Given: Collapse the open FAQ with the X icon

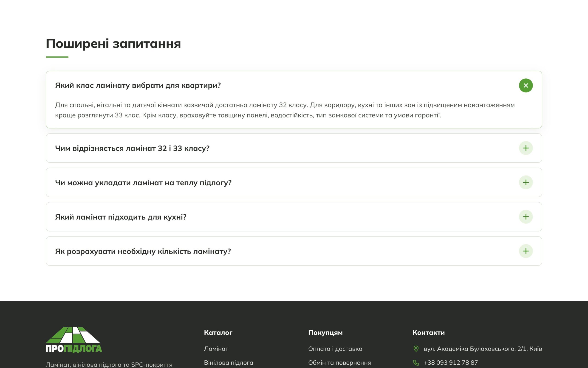Looking at the screenshot, I should pos(526,85).
